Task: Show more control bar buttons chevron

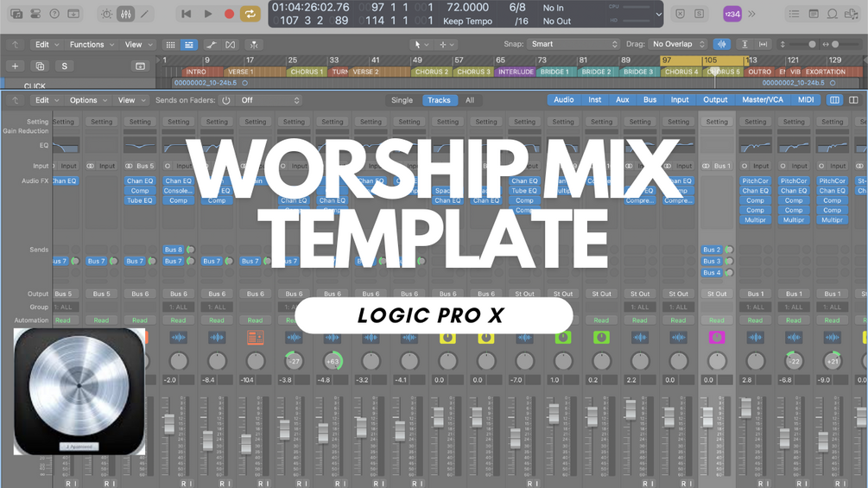Action: pos(751,14)
